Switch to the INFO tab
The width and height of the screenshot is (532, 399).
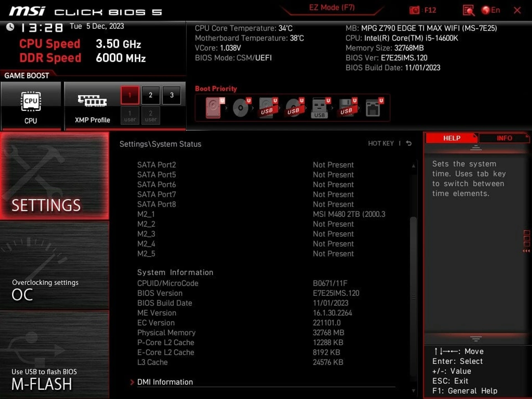(504, 138)
